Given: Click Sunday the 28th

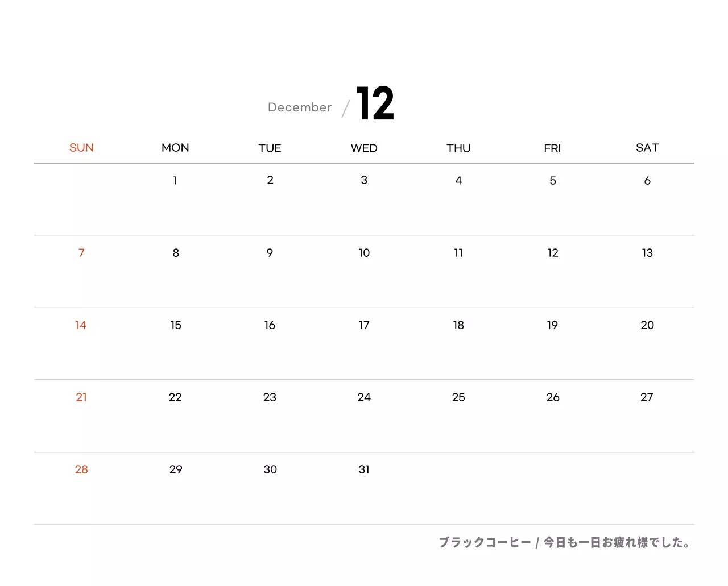Looking at the screenshot, I should pos(81,469).
